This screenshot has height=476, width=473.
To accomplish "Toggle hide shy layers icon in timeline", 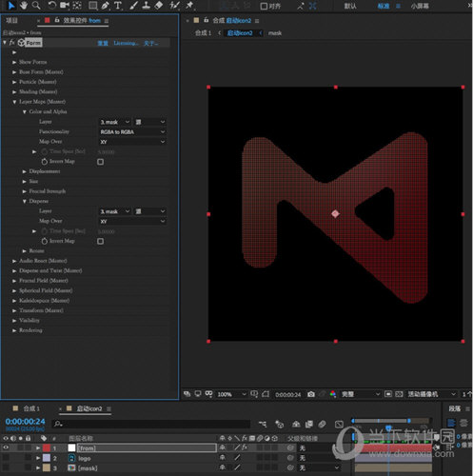I will [296, 424].
